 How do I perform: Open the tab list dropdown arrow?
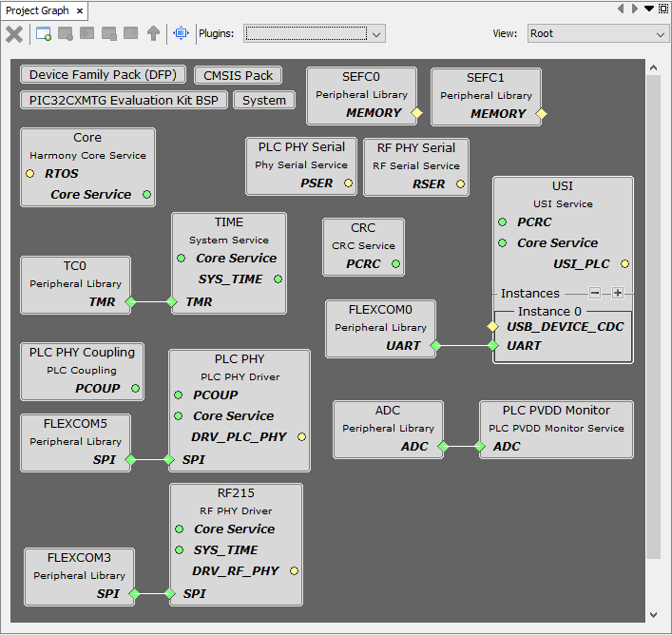point(649,9)
